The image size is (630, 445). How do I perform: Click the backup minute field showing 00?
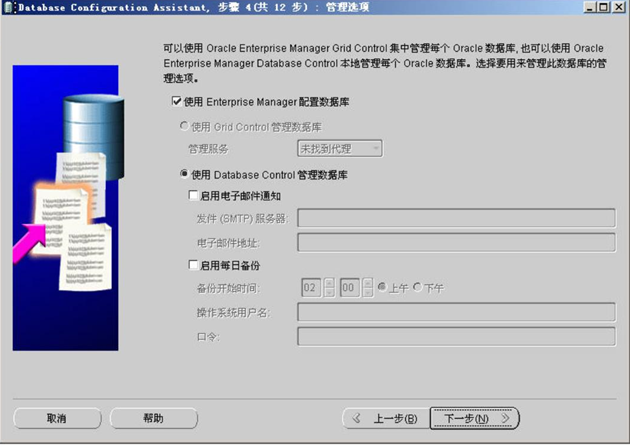point(350,288)
